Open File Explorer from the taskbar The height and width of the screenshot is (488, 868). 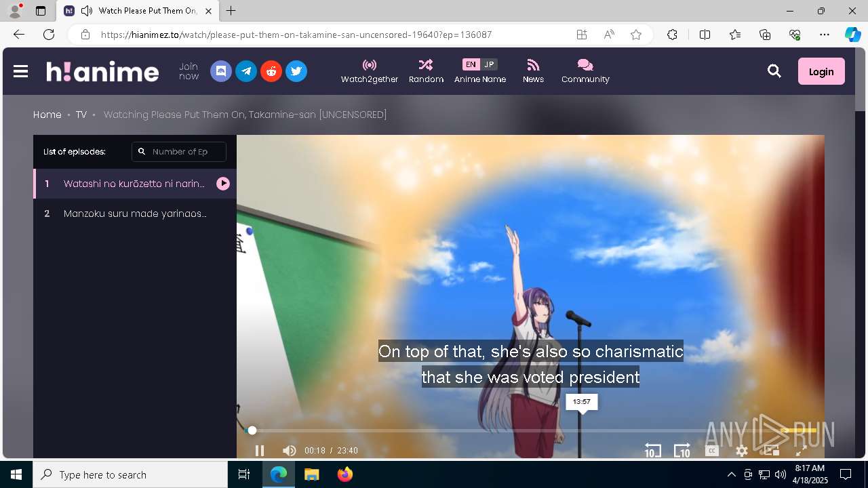click(312, 474)
